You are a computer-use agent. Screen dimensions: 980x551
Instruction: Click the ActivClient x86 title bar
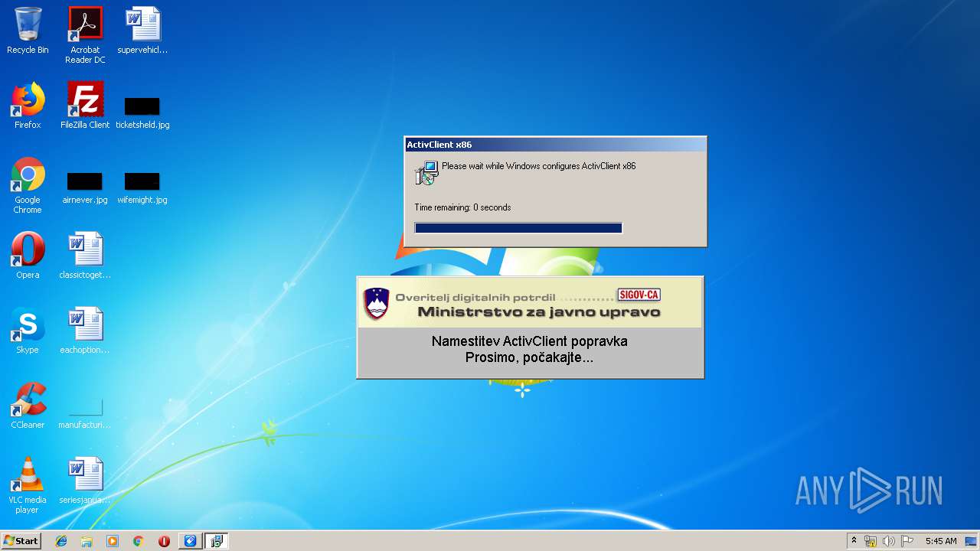point(555,145)
